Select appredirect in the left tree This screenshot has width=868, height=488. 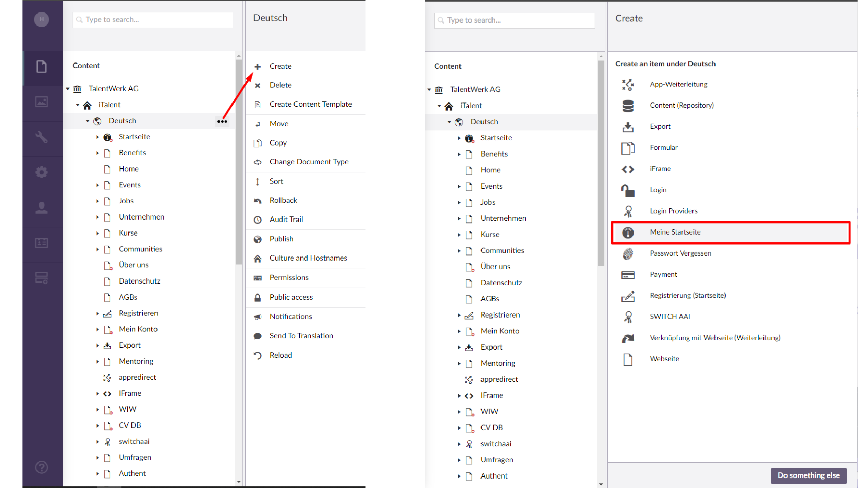tap(137, 377)
